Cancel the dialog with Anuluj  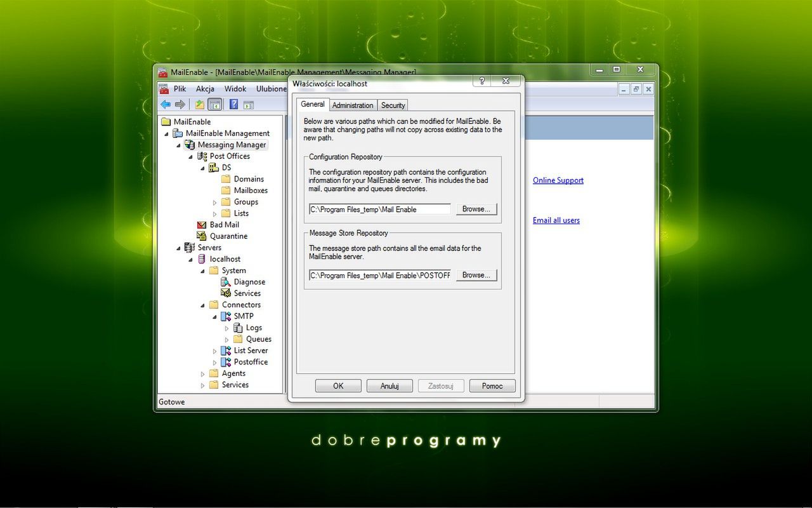(390, 386)
